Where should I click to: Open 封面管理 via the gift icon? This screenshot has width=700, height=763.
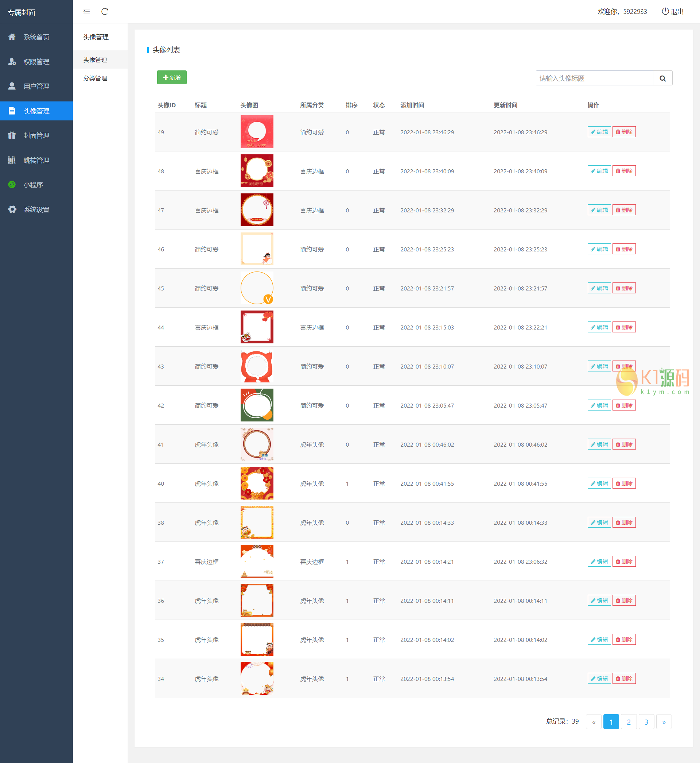pyautogui.click(x=12, y=135)
